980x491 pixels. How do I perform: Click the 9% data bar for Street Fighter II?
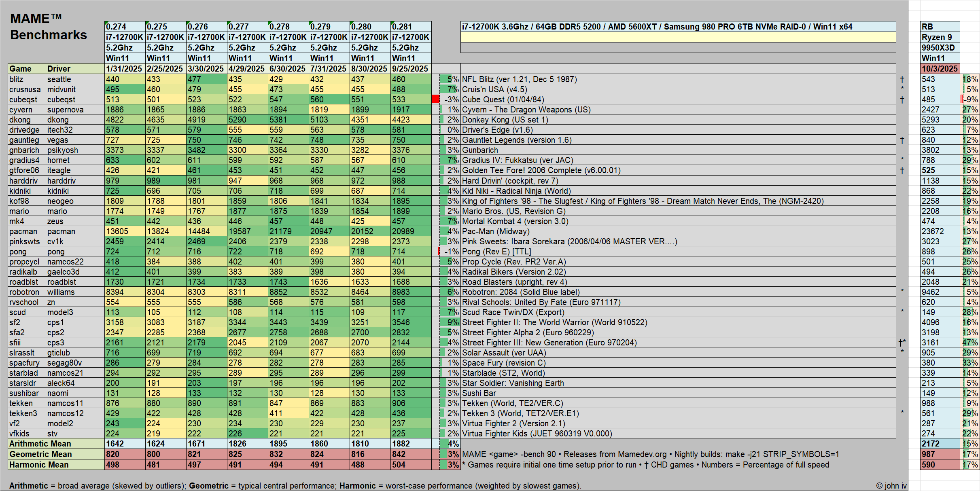(449, 322)
